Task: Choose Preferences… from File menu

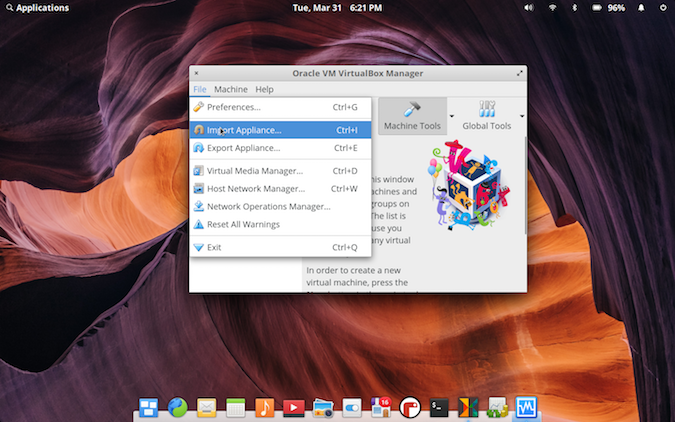Action: point(280,107)
